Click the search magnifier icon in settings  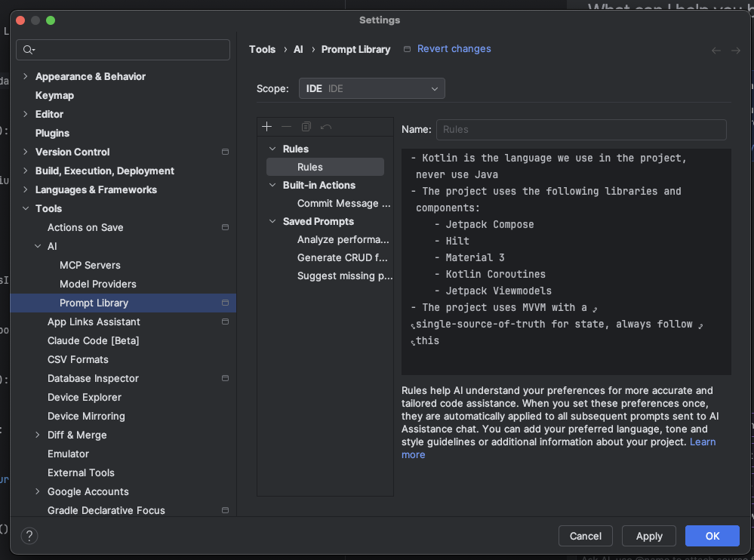pyautogui.click(x=29, y=50)
